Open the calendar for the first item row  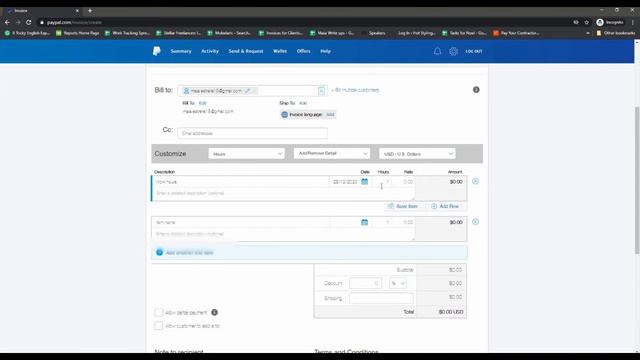tap(364, 182)
